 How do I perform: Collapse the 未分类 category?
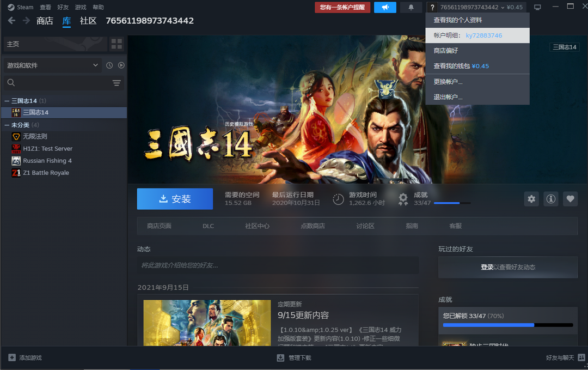pos(7,125)
